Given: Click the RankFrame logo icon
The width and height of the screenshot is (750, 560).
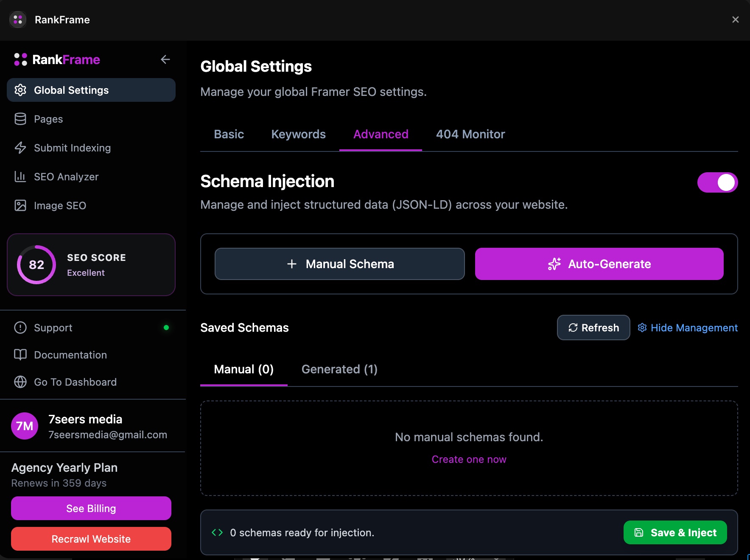Looking at the screenshot, I should (20, 59).
